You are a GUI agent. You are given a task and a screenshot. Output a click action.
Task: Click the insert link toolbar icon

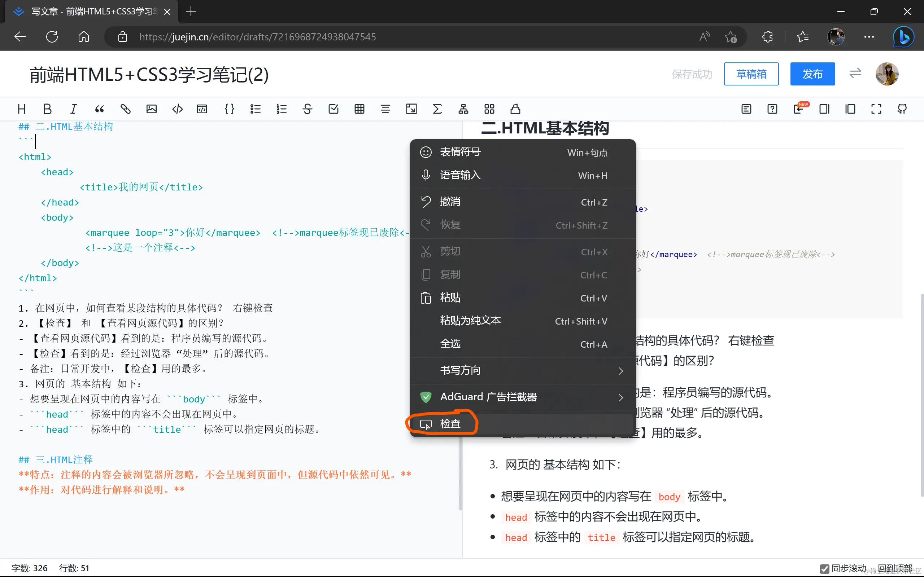pos(125,109)
